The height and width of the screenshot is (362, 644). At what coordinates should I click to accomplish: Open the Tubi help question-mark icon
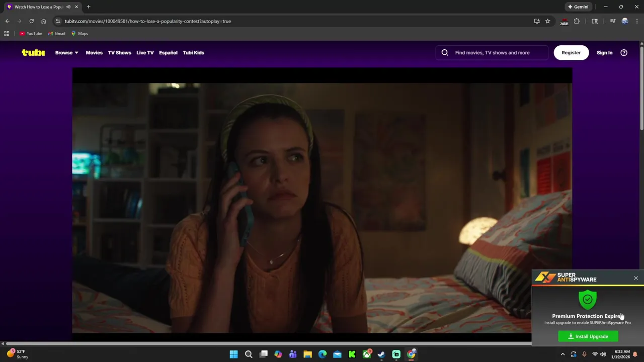624,53
